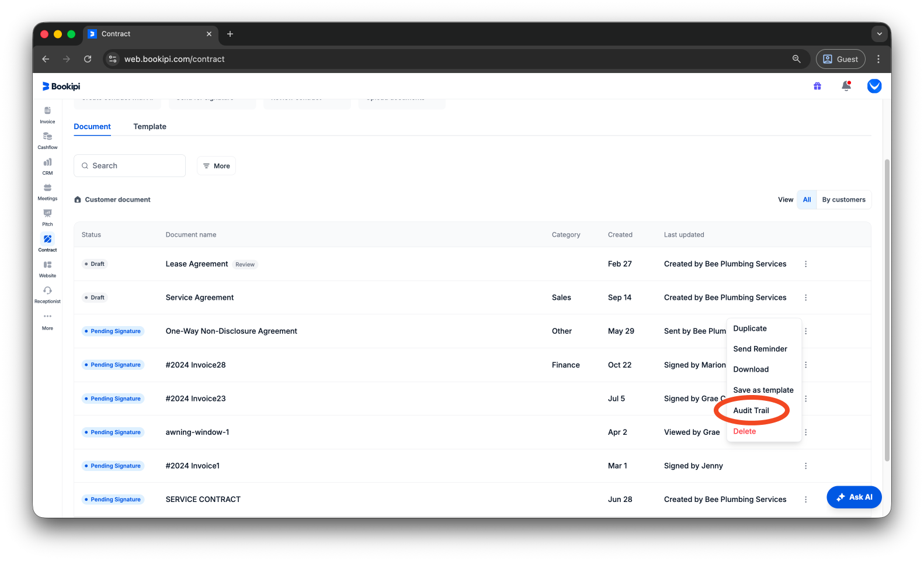The height and width of the screenshot is (561, 924).
Task: Open a new browser tab
Action: click(x=230, y=34)
